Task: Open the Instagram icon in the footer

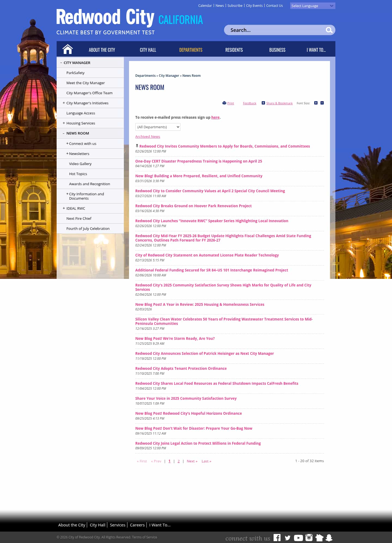Action: pos(309,538)
